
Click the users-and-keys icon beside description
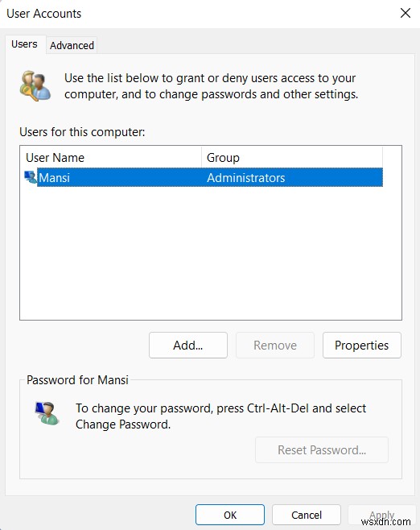[35, 86]
